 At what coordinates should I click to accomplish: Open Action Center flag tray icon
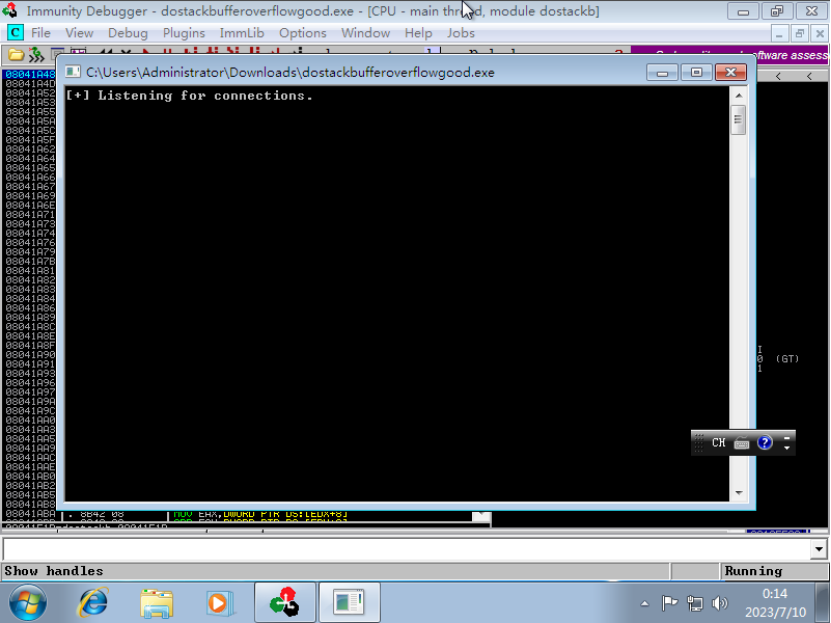[x=669, y=603]
